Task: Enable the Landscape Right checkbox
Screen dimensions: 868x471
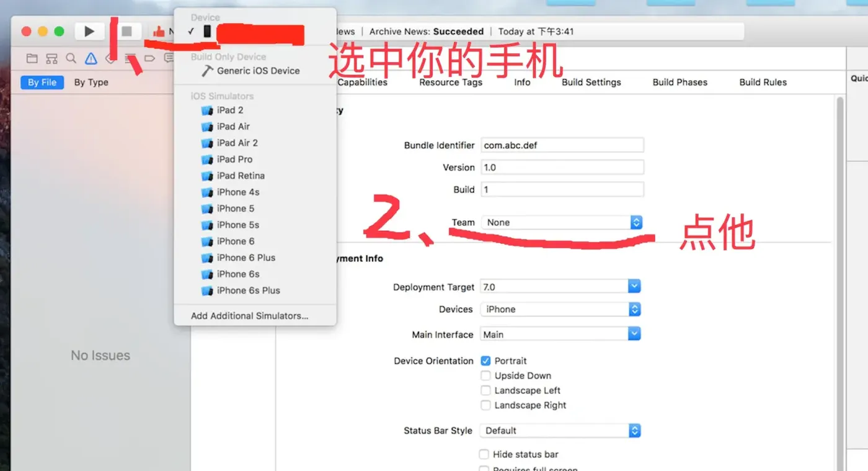Action: pyautogui.click(x=485, y=405)
